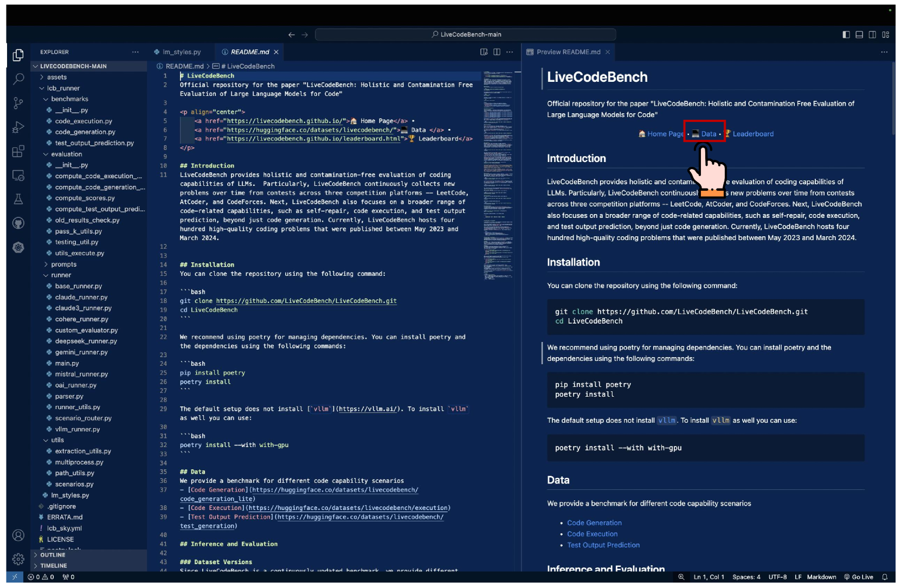The width and height of the screenshot is (901, 588).
Task: Switch to the lm_styles.py tab
Action: [x=182, y=52]
